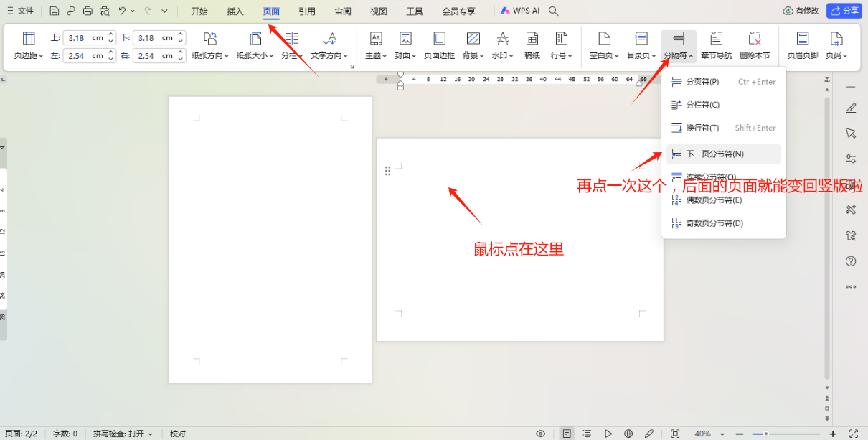The width and height of the screenshot is (868, 440).
Task: Select 分页符(P) from the breaks menu
Action: [723, 82]
